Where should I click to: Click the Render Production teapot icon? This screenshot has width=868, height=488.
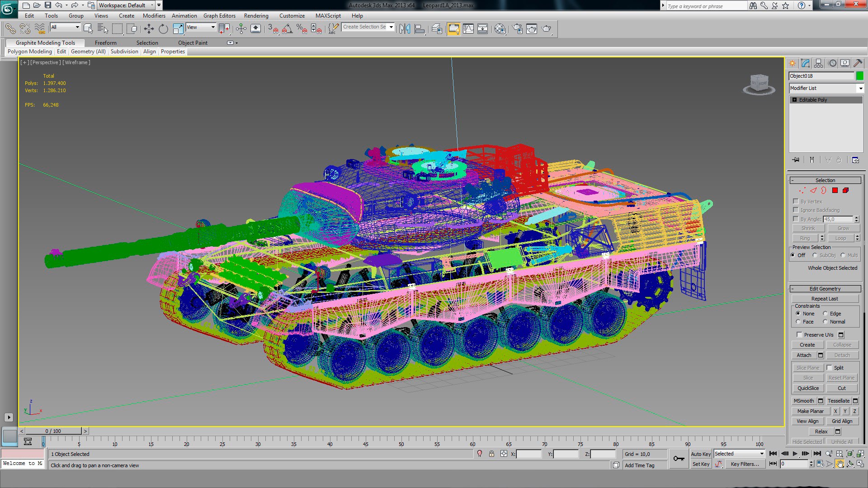click(547, 29)
